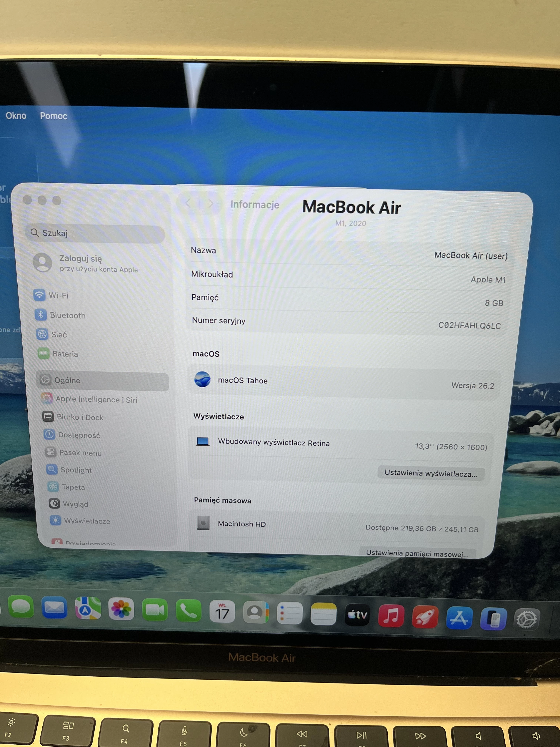
Task: Open Bateria settings
Action: coord(65,354)
